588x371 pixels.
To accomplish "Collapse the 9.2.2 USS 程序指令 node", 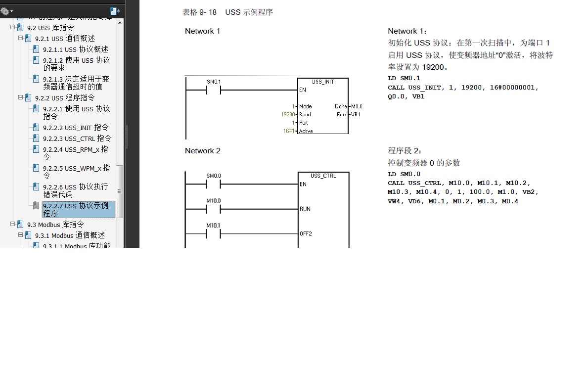I will tap(21, 97).
